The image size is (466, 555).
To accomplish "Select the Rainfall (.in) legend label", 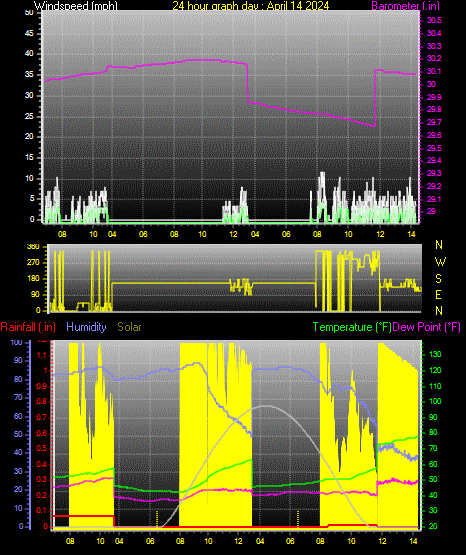I will 28,327.
